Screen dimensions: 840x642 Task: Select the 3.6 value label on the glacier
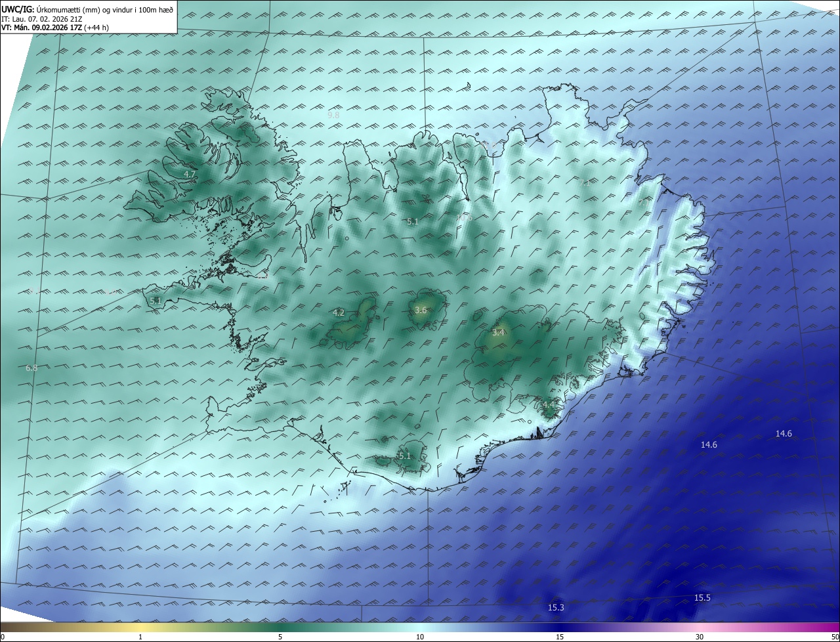(421, 310)
